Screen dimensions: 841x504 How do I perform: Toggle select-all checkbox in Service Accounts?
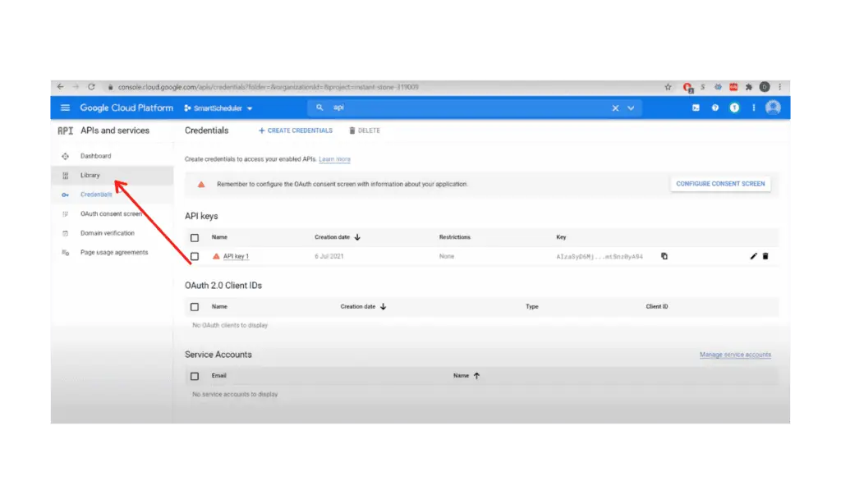(x=195, y=376)
